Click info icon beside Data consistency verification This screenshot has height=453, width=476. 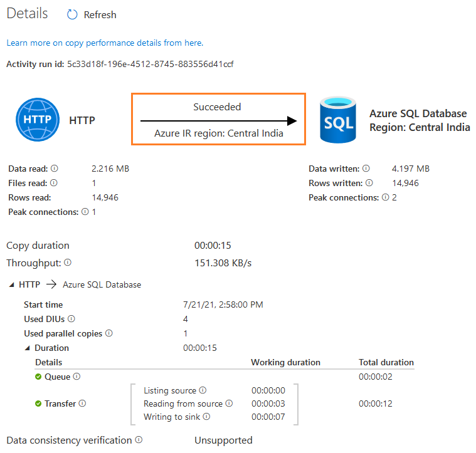[139, 440]
